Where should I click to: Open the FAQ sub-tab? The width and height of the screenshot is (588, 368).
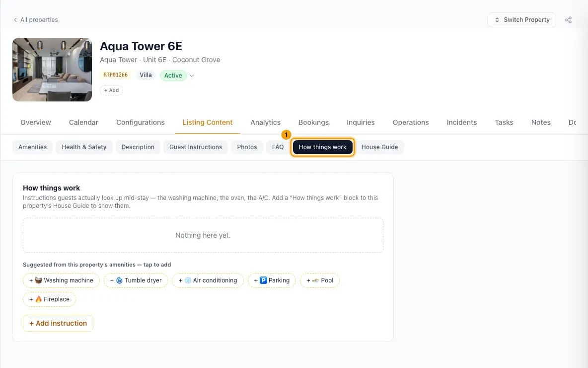click(x=278, y=147)
